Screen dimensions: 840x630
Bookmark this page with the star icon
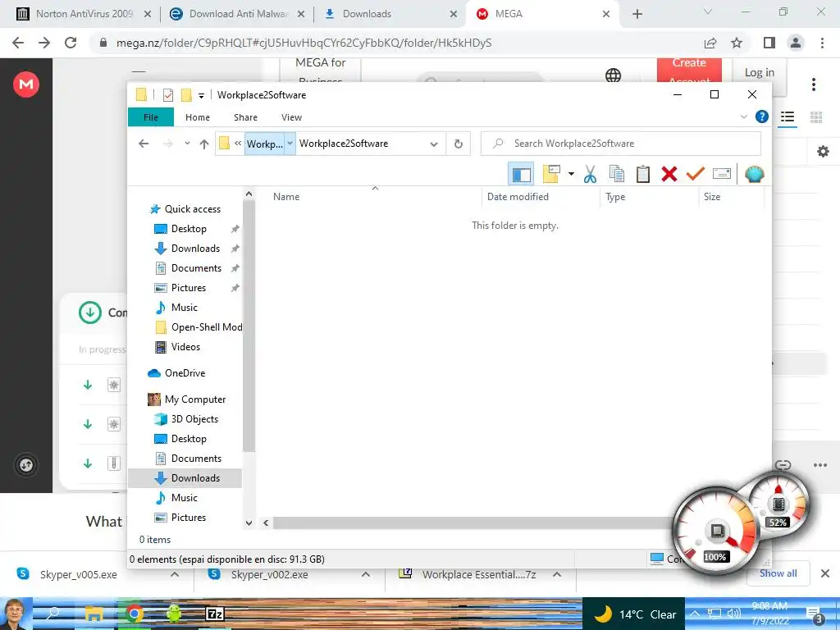click(737, 43)
